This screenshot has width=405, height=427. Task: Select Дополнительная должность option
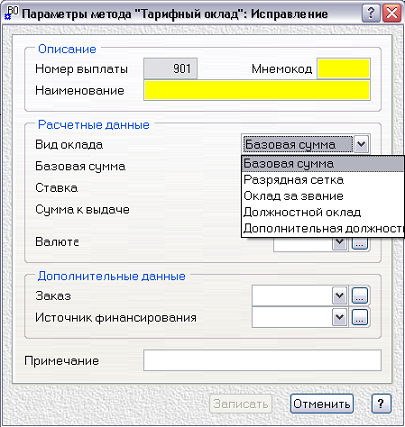pyautogui.click(x=323, y=229)
